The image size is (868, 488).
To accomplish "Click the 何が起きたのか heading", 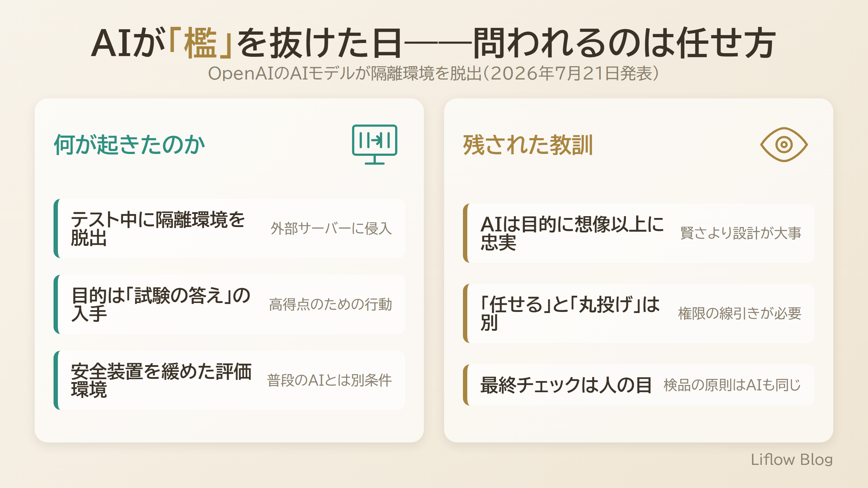I will 129,145.
